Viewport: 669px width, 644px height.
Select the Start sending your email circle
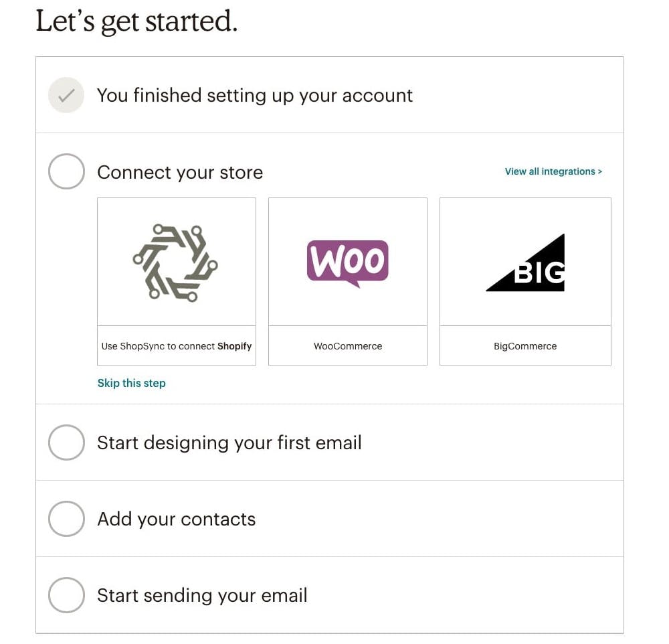click(66, 595)
